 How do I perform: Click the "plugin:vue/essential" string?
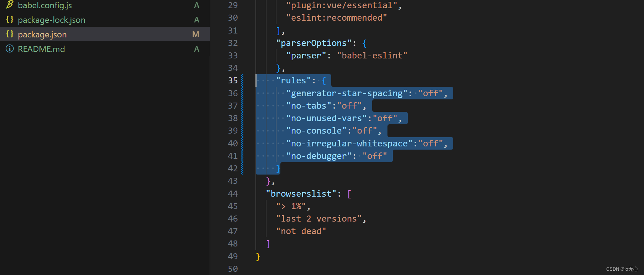coord(342,5)
